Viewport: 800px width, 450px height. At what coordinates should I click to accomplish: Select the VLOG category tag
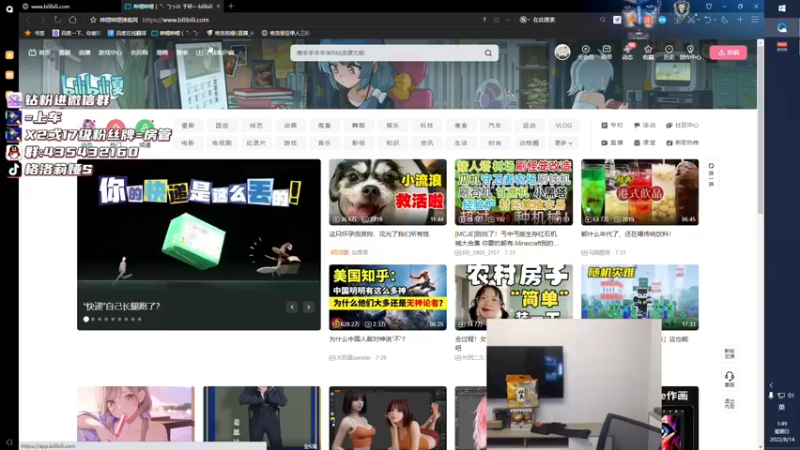[563, 126]
